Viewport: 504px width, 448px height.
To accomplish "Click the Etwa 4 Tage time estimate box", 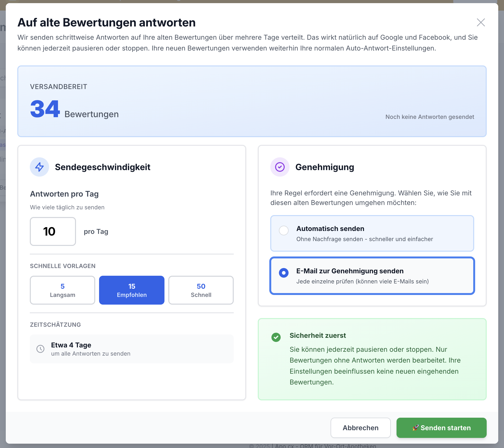I will click(132, 349).
